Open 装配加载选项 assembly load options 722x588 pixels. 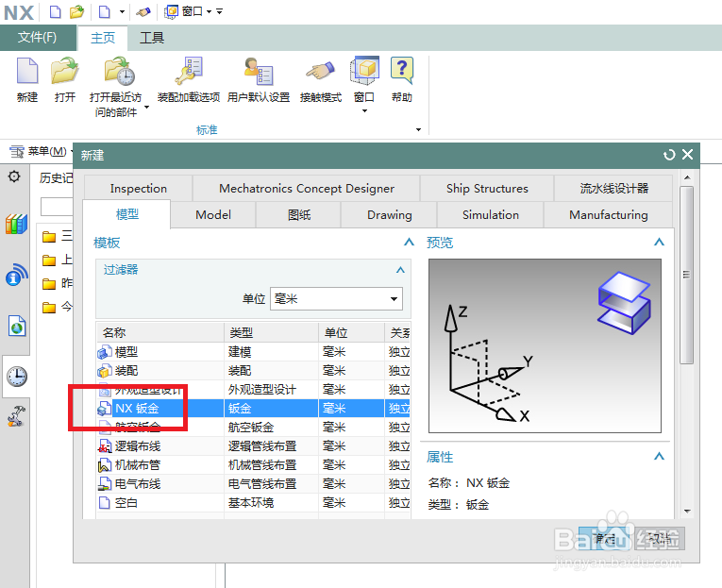click(189, 71)
